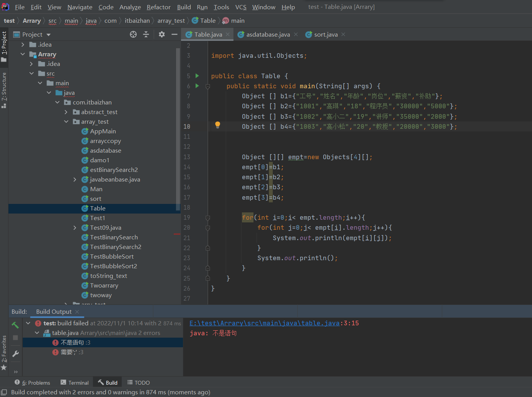532x397 pixels.
Task: Expand the top .idea folder
Action: (x=23, y=45)
